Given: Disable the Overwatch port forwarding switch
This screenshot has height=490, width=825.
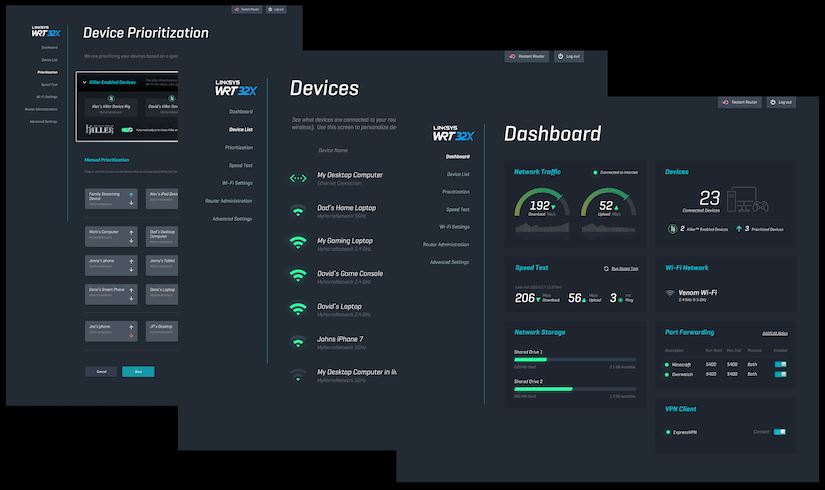Looking at the screenshot, I should [x=780, y=376].
